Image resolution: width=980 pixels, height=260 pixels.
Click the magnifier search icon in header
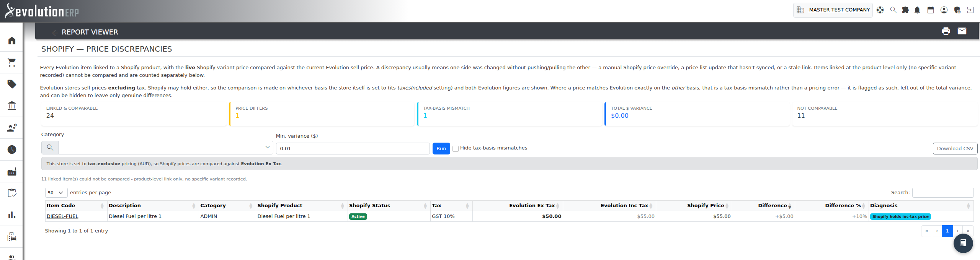coord(893,10)
